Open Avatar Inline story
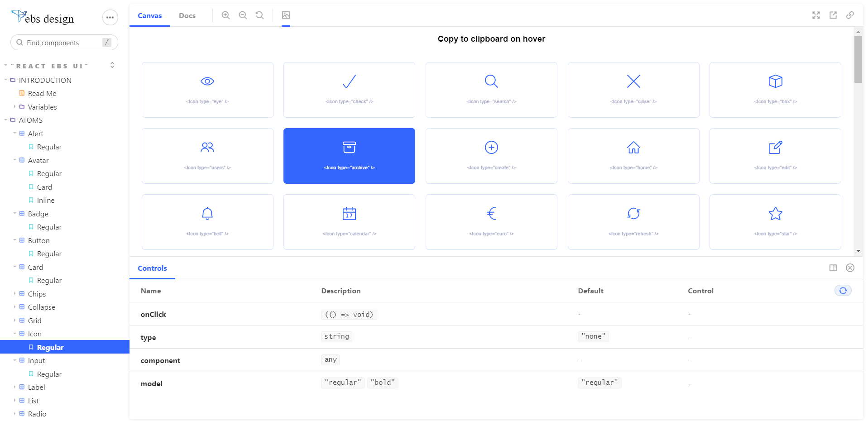Image resolution: width=868 pixels, height=421 pixels. click(46, 200)
